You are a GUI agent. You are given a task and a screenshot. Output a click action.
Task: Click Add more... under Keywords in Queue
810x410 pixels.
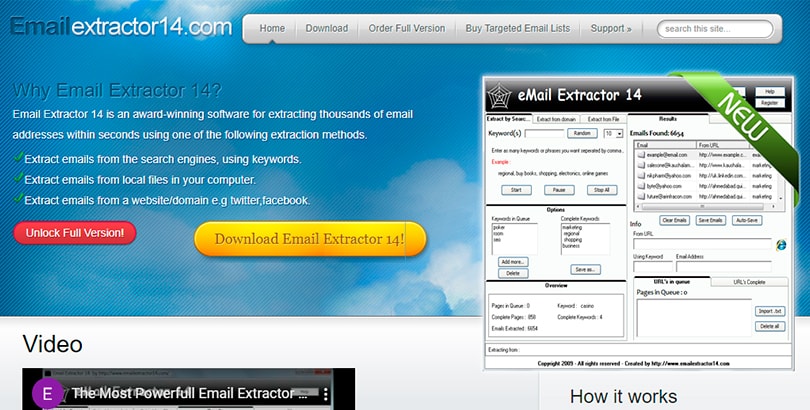[x=513, y=262]
